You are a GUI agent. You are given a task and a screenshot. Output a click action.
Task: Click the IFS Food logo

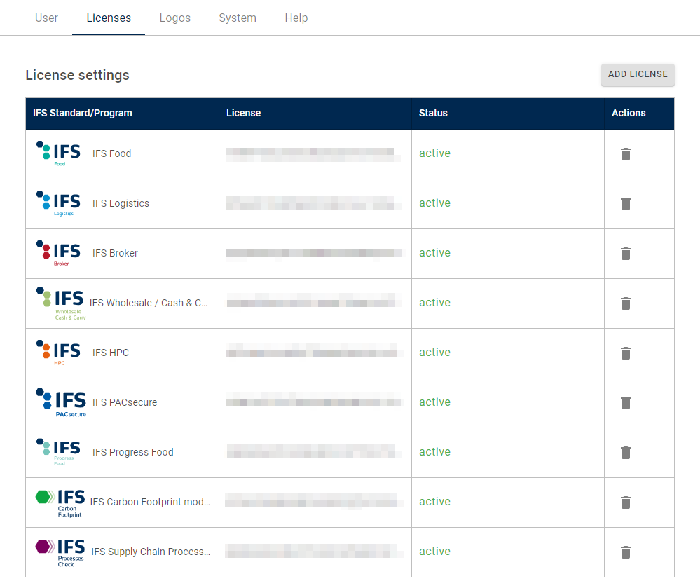tap(58, 153)
